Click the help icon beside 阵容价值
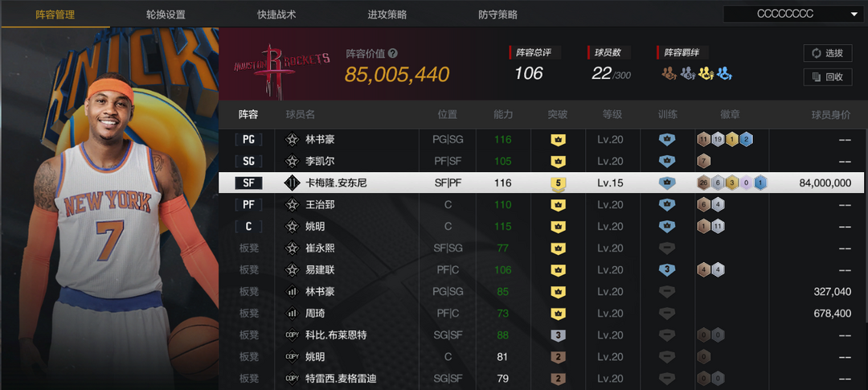The image size is (868, 390). (x=393, y=53)
